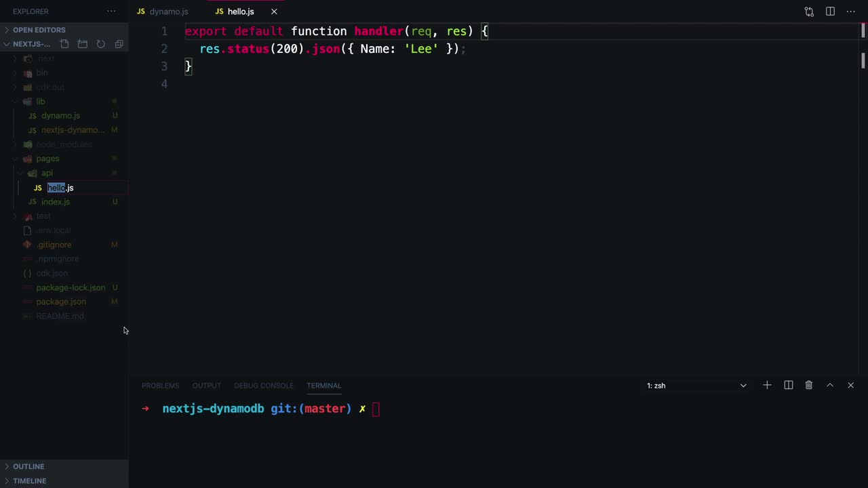
Task: Open the terminal selector dropdown '1: zsh'
Action: [x=696, y=386]
